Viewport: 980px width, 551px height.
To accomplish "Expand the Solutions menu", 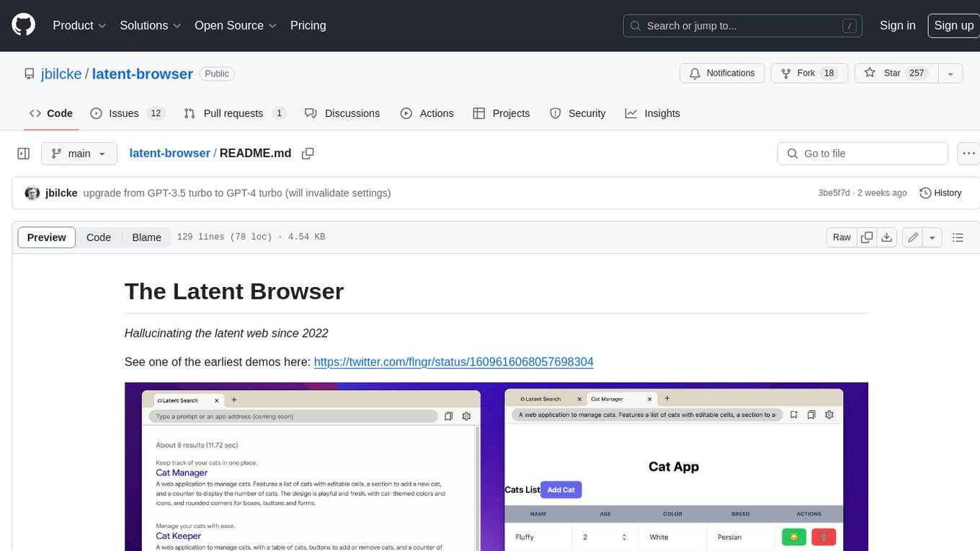I will pos(151,25).
